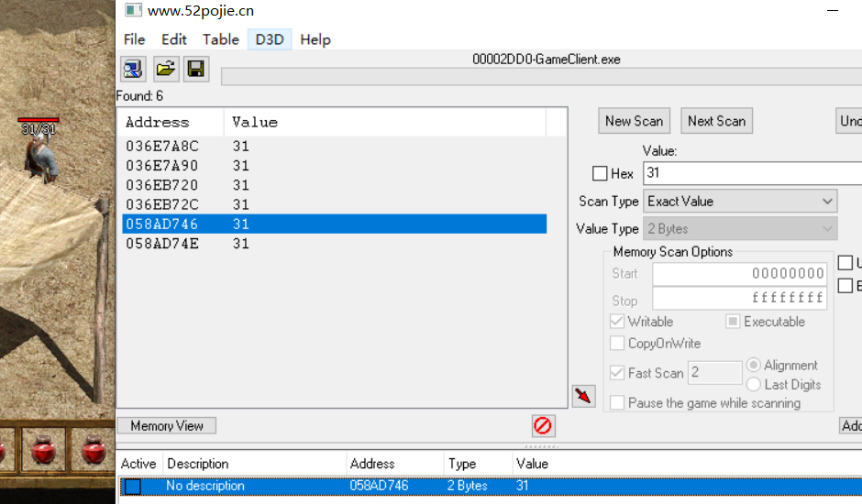Select result row 036E7A90
This screenshot has height=504, width=862.
point(334,166)
